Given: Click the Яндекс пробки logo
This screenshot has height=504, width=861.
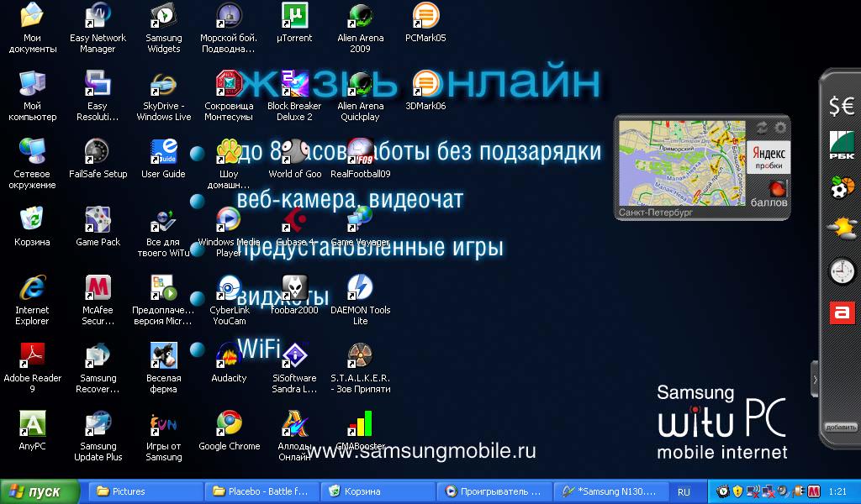Looking at the screenshot, I should coord(769,157).
